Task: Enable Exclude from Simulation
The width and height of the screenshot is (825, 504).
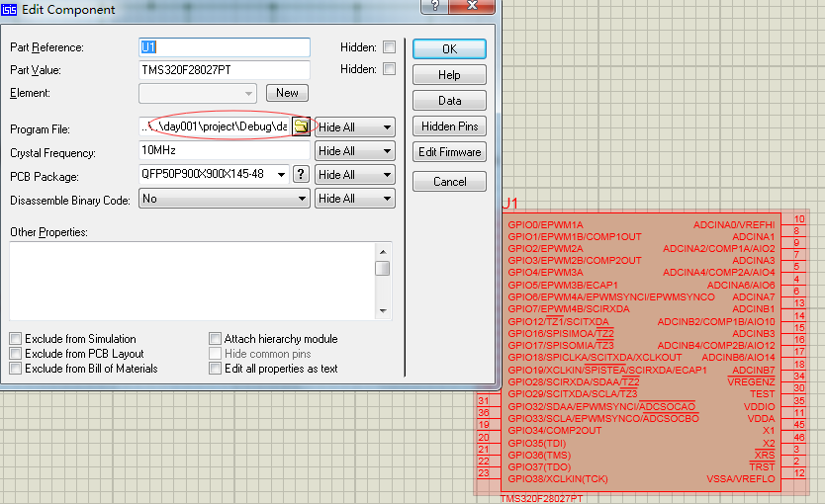Action: [15, 338]
